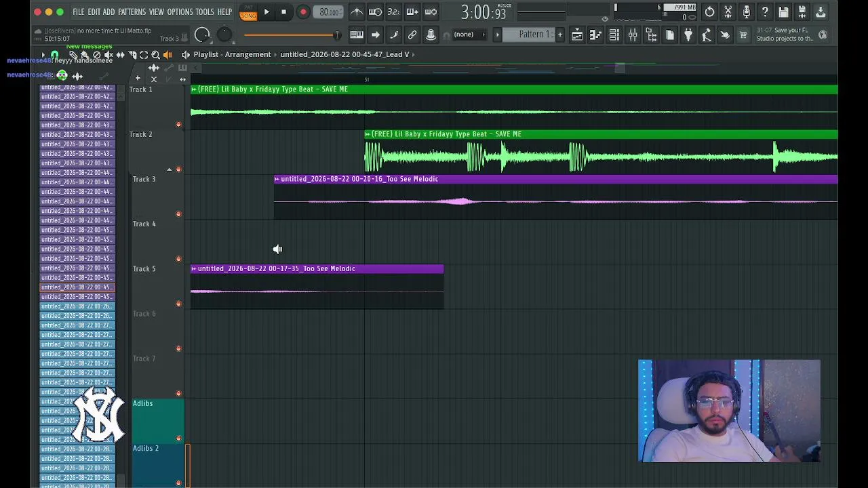Toggle the Playlist snap magnet
Screen dimensions: 868x488
tap(55, 55)
